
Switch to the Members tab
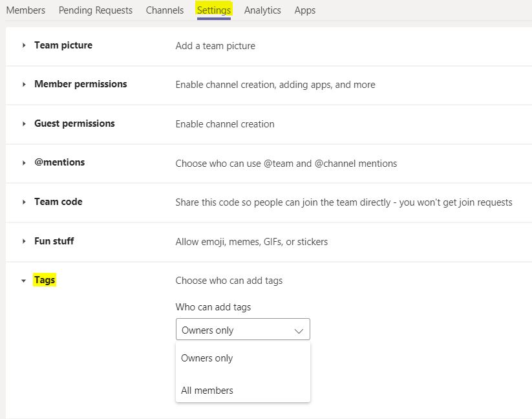(26, 10)
